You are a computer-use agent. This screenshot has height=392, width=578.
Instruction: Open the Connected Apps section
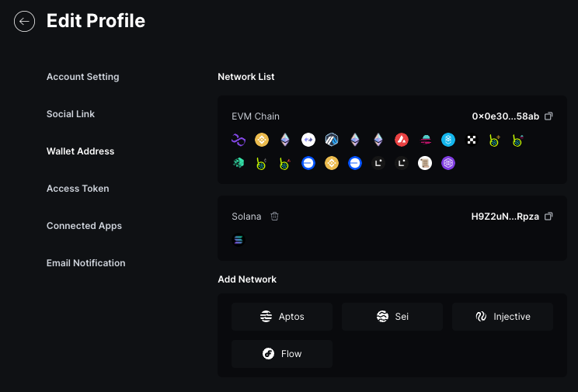(x=84, y=226)
